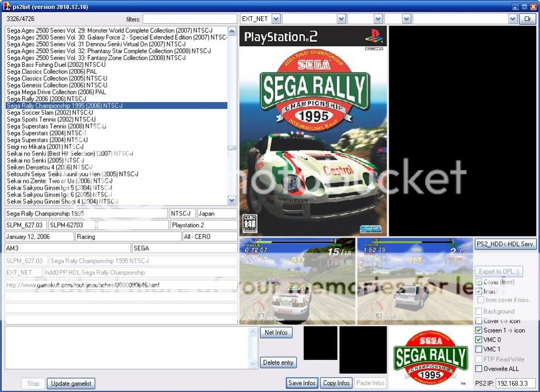Enable the Cover <-> icon checkbox
The height and width of the screenshot is (392, 540).
click(x=480, y=321)
